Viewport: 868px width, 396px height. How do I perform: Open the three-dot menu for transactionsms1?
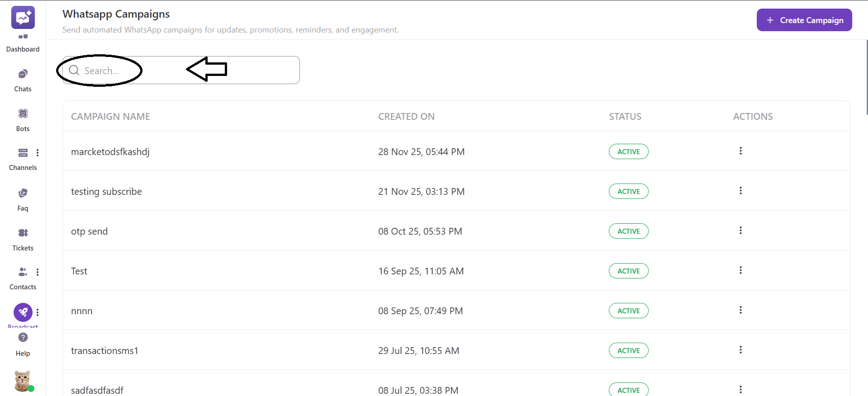click(x=740, y=349)
